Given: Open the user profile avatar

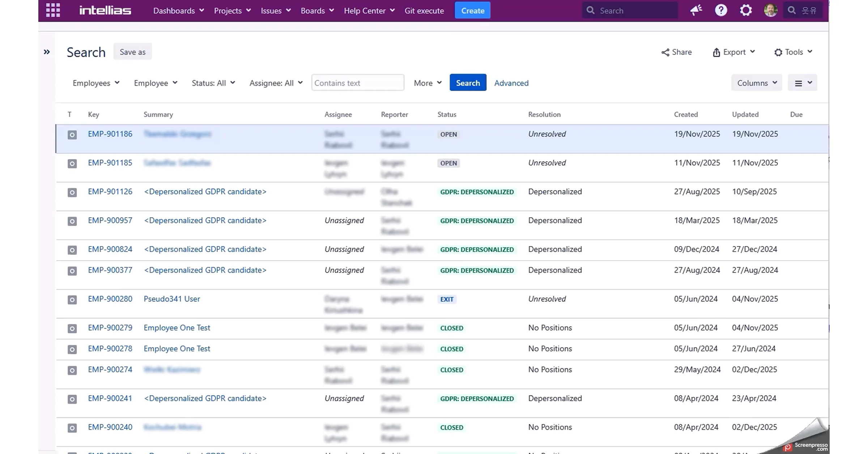Looking at the screenshot, I should 770,10.
